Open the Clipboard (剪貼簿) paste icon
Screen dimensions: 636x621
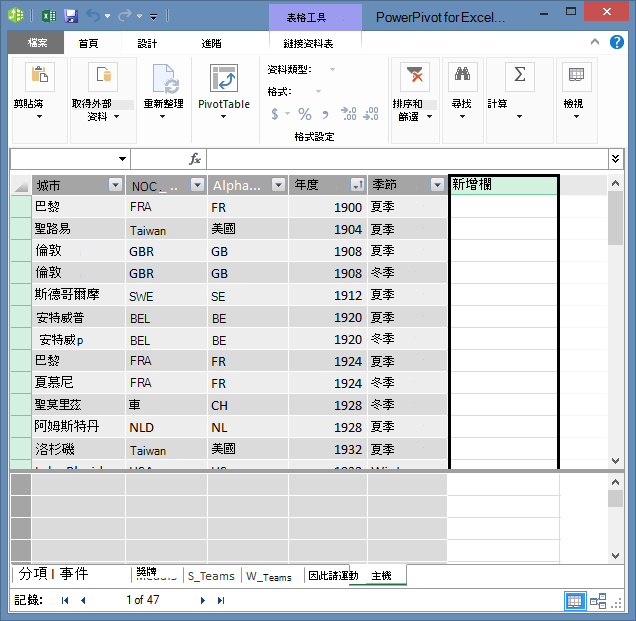[40, 75]
